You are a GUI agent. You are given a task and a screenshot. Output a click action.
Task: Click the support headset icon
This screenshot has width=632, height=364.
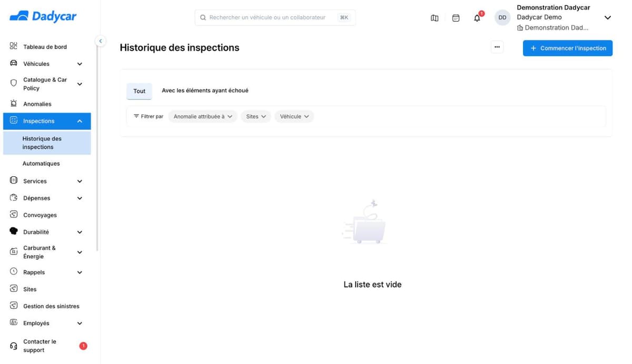tap(14, 346)
